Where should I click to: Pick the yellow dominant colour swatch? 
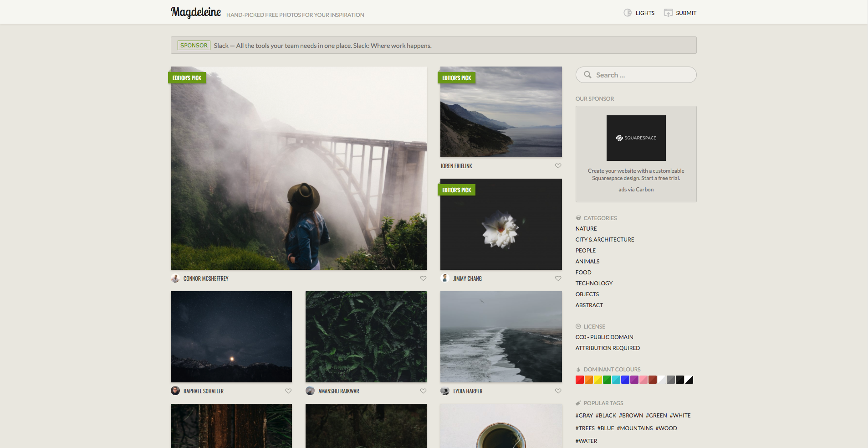coord(598,380)
